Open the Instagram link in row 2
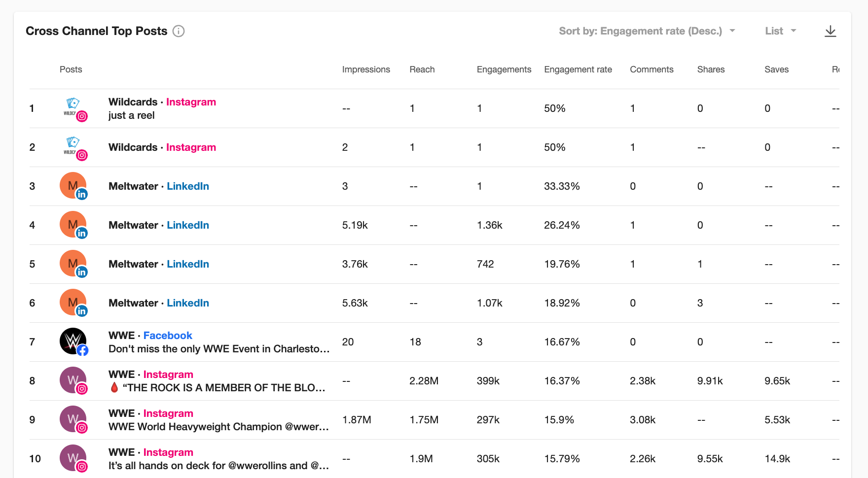 [x=191, y=147]
